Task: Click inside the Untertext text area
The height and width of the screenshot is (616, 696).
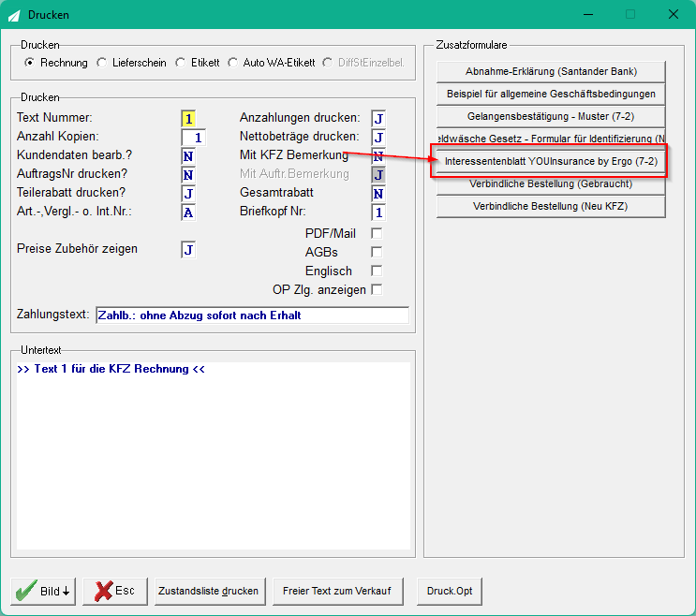Action: pyautogui.click(x=213, y=456)
